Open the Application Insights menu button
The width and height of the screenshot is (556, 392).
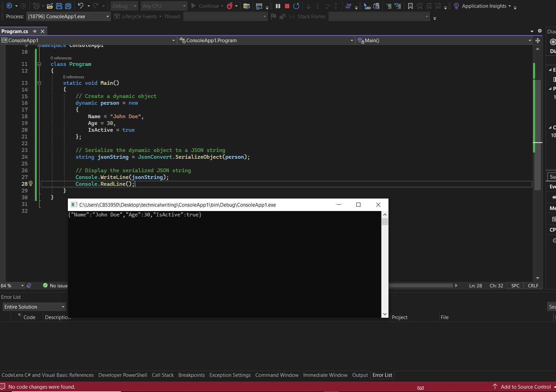point(483,6)
